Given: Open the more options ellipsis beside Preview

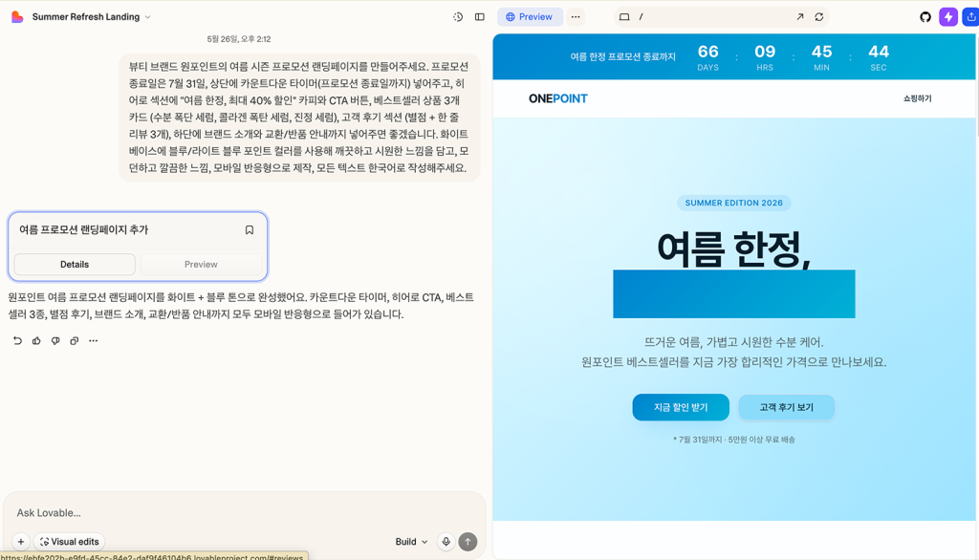Looking at the screenshot, I should (x=576, y=17).
